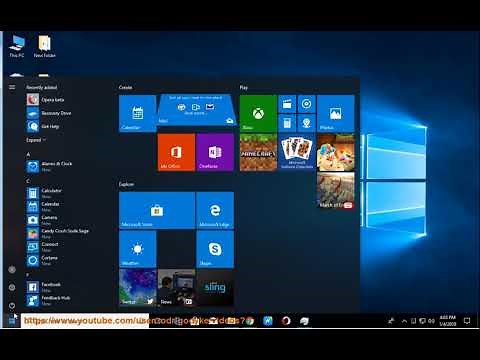Open Recovery Drive from Recently added
The image size is (480, 360).
67,113
